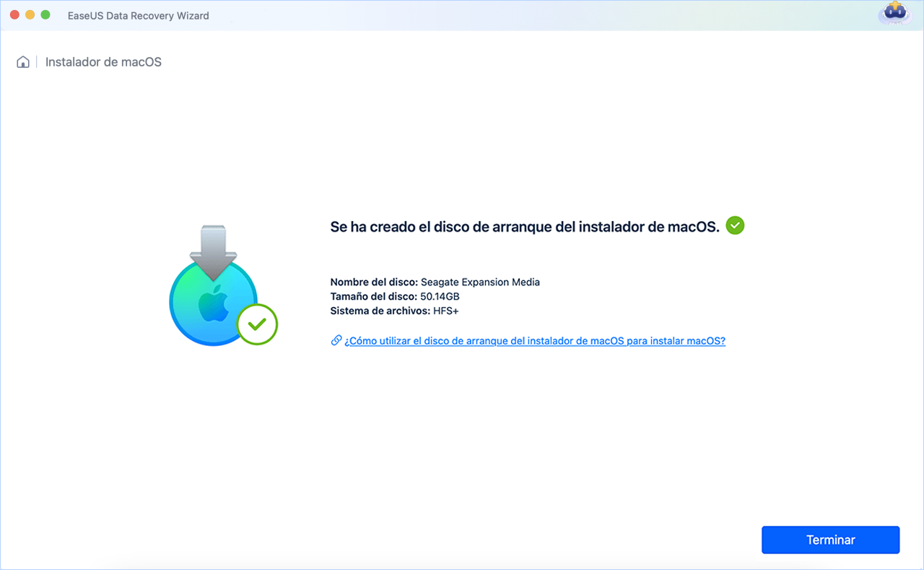This screenshot has height=570, width=924.
Task: Click the "Nombre del disco:" label
Action: [374, 282]
